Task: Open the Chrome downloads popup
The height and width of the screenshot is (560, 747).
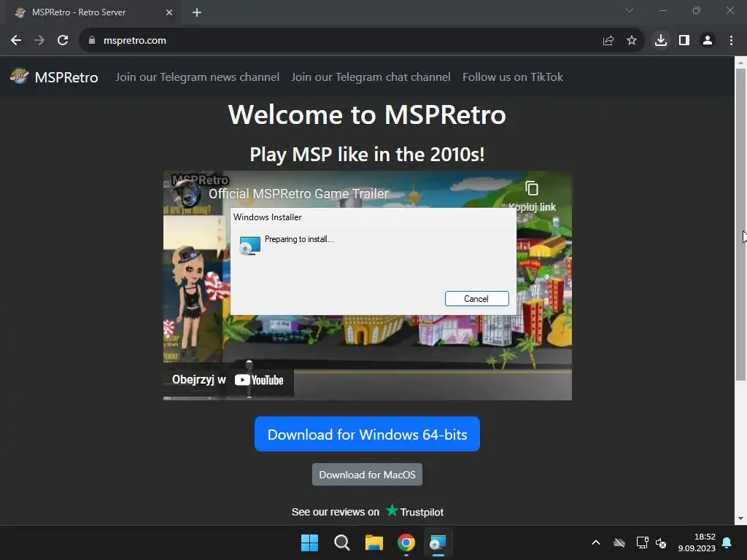Action: point(661,41)
